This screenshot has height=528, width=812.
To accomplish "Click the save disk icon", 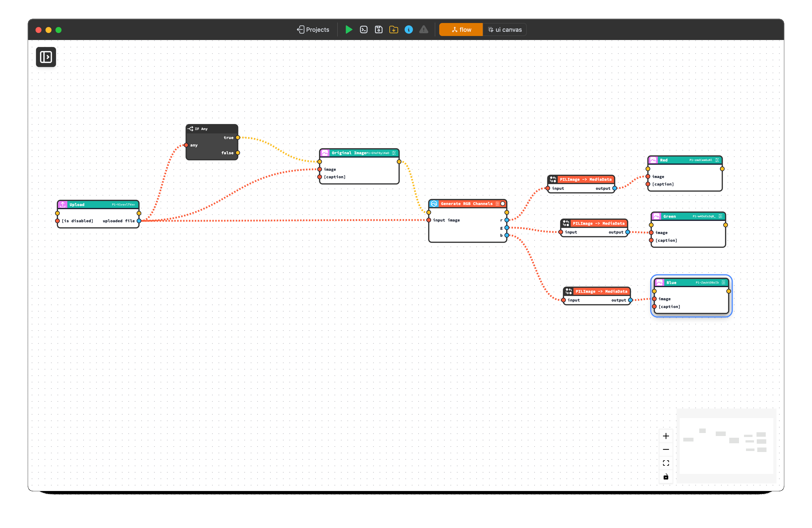I will point(379,30).
